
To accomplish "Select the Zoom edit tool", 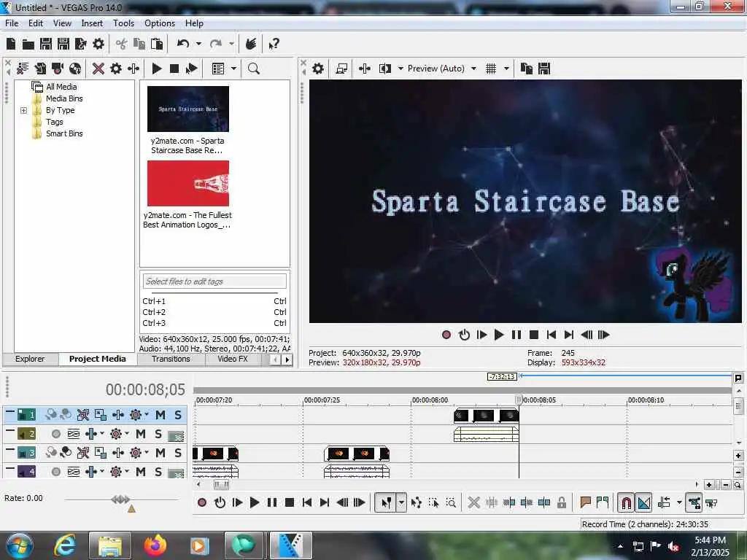I will pos(451,502).
